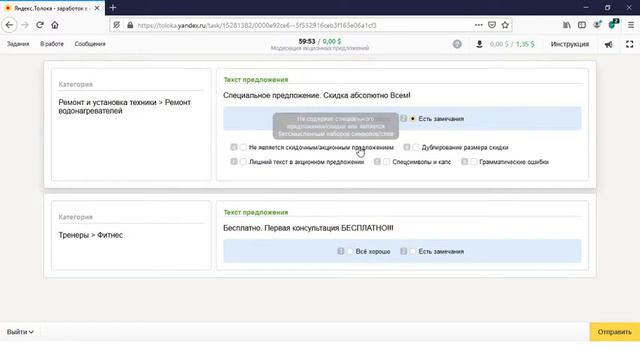Click the wallet balance icon
640x360 pixels.
coord(479,44)
